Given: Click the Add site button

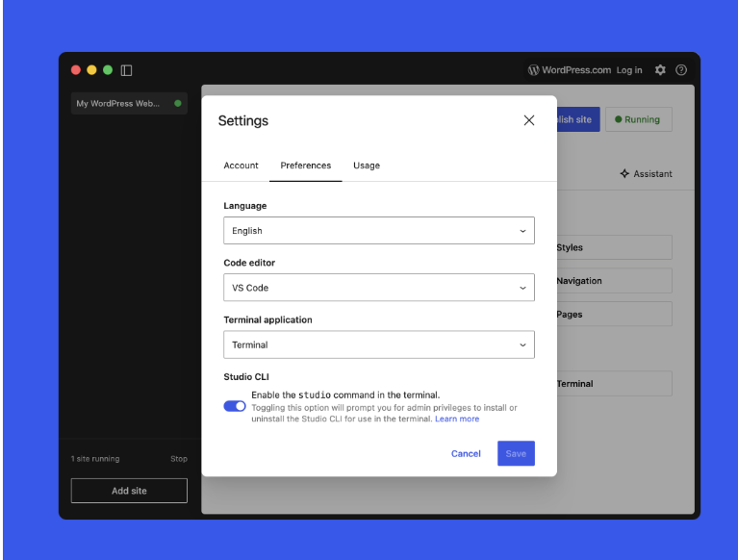Looking at the screenshot, I should [x=129, y=491].
